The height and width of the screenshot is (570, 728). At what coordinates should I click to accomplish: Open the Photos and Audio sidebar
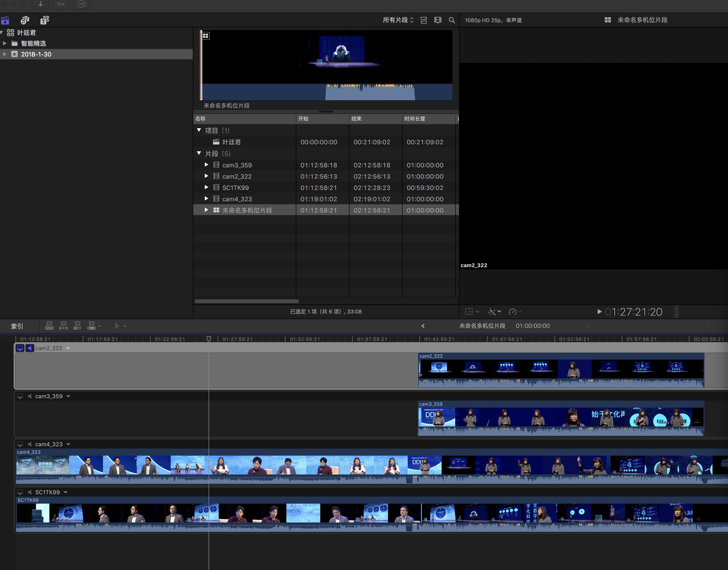[x=25, y=20]
